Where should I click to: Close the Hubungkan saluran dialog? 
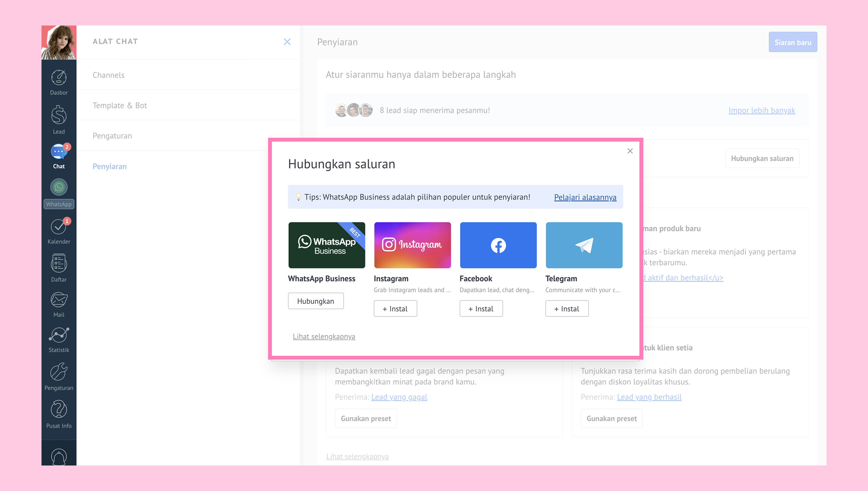point(630,151)
